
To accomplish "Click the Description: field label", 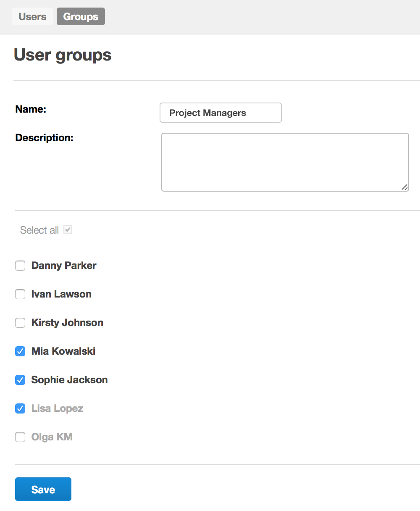I will coord(44,138).
